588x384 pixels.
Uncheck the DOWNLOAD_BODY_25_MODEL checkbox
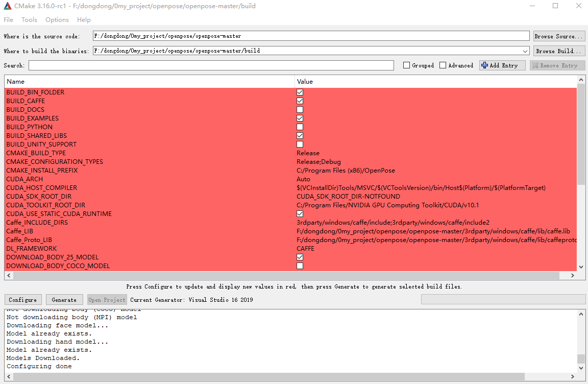pos(300,257)
